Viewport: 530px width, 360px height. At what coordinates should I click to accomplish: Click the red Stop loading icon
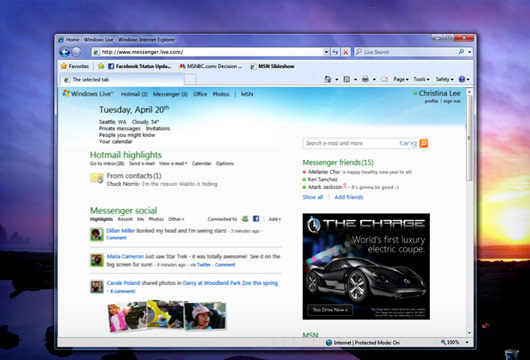pos(346,52)
